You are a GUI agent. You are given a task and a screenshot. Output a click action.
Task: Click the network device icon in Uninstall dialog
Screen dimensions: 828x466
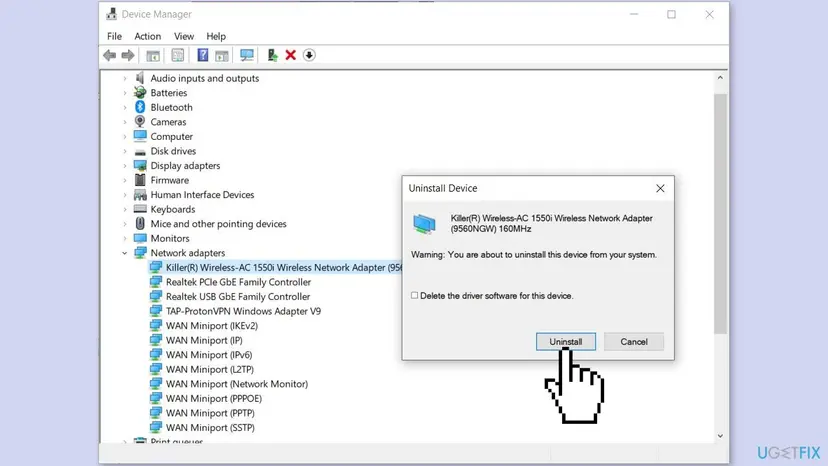[x=425, y=224]
